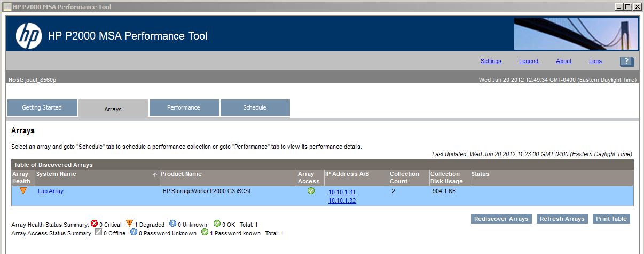
Task: Click the current date and time text
Action: 558,80
